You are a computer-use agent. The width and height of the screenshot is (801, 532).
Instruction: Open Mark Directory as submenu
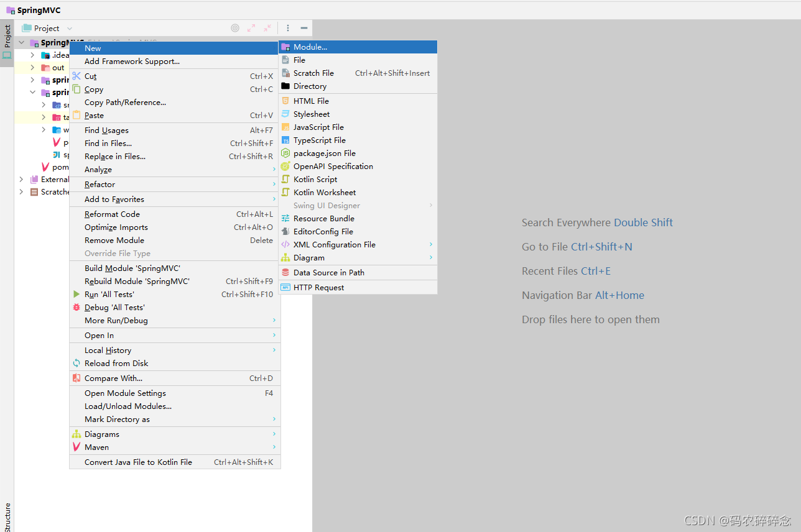(x=175, y=419)
